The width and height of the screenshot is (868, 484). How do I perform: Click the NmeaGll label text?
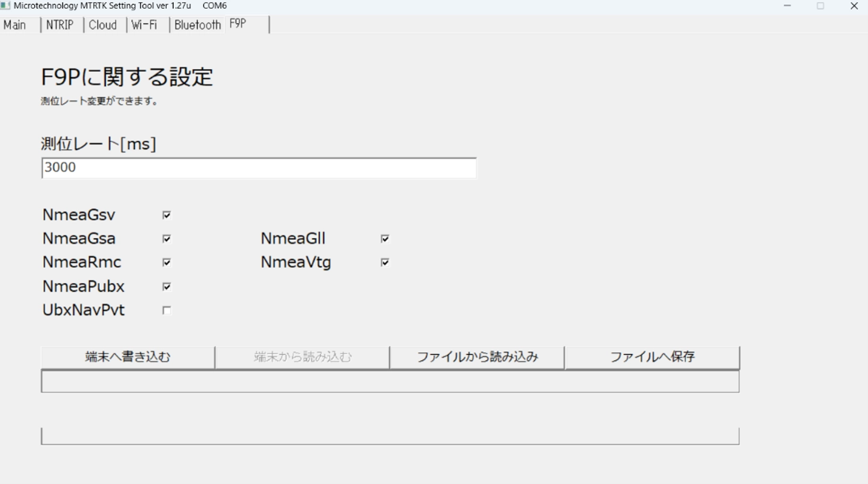[x=293, y=239]
